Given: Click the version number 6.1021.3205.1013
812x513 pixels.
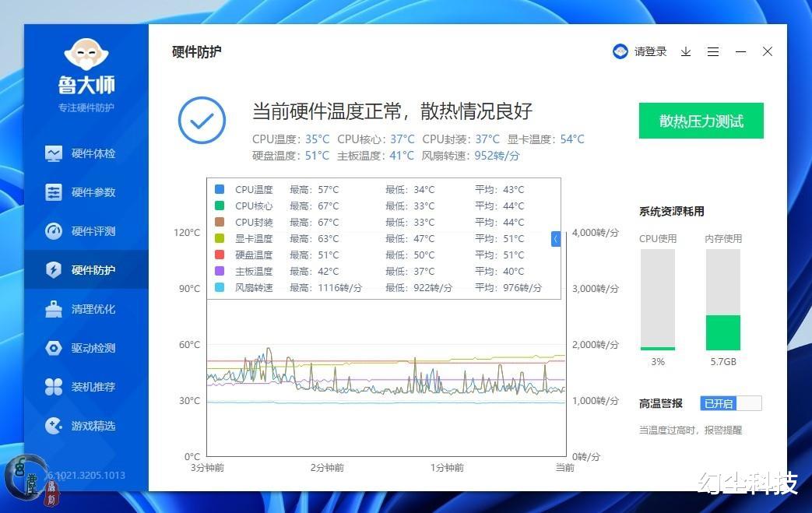Looking at the screenshot, I should (x=86, y=475).
